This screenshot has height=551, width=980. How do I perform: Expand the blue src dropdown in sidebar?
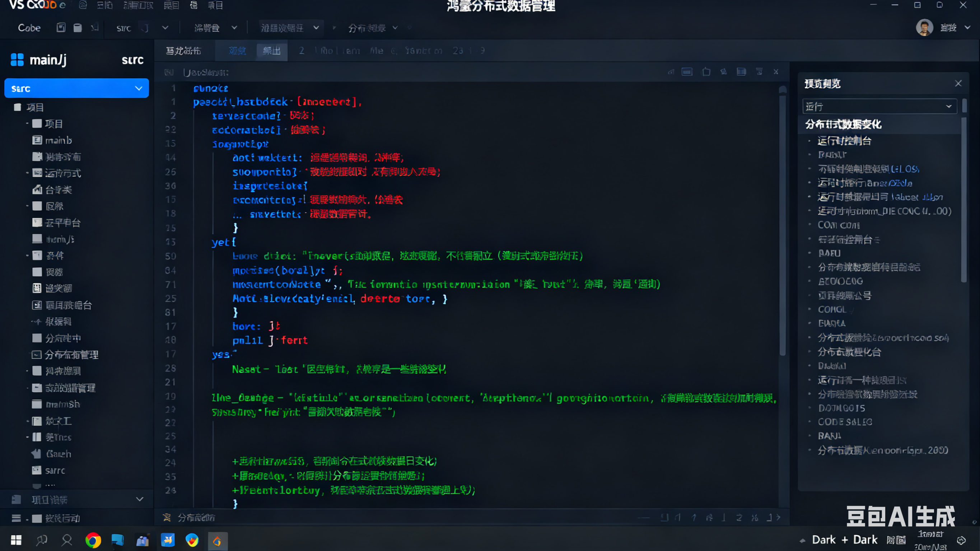pyautogui.click(x=139, y=88)
